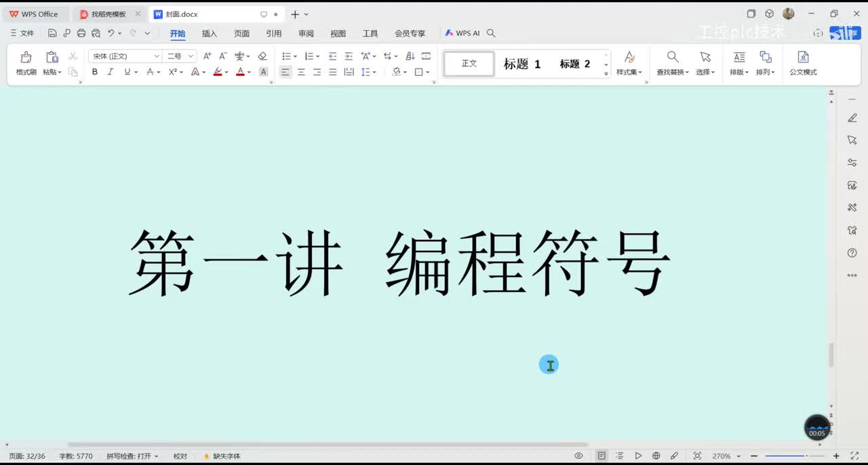Open the zoom level 270% dropdown
The width and height of the screenshot is (868, 465).
pos(738,456)
